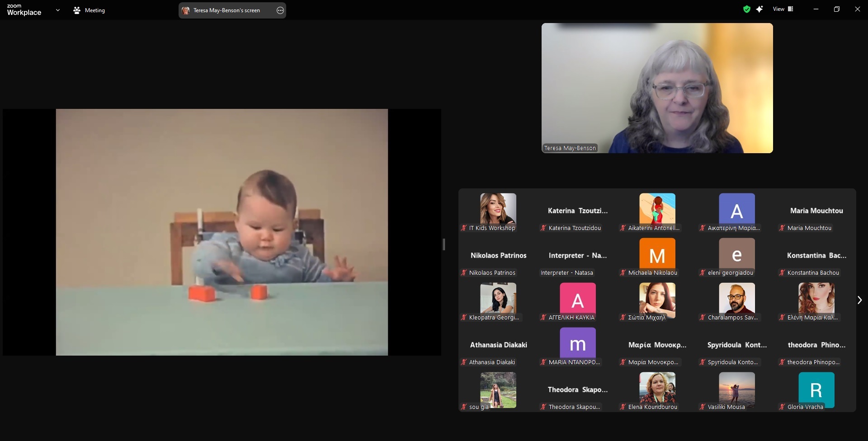Click the Teresa May-Benson name label
This screenshot has height=441, width=868.
[570, 148]
